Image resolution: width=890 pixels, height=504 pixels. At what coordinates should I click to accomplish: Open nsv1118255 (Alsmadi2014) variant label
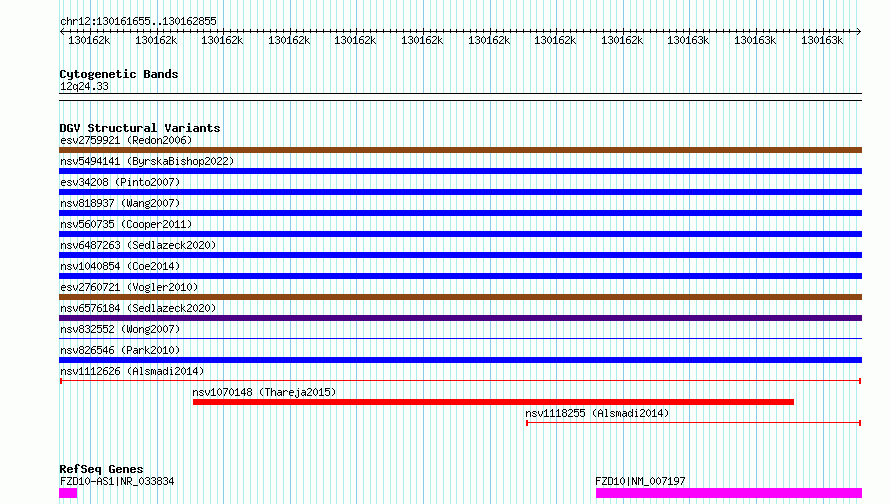pos(597,413)
